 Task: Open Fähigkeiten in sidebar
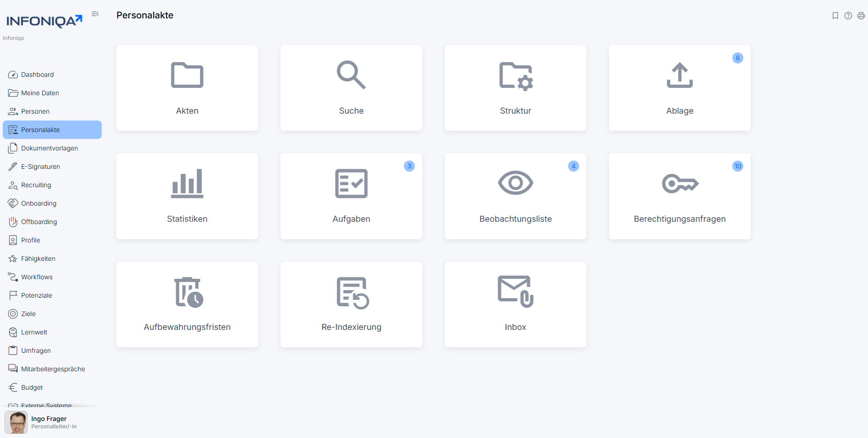click(52, 259)
